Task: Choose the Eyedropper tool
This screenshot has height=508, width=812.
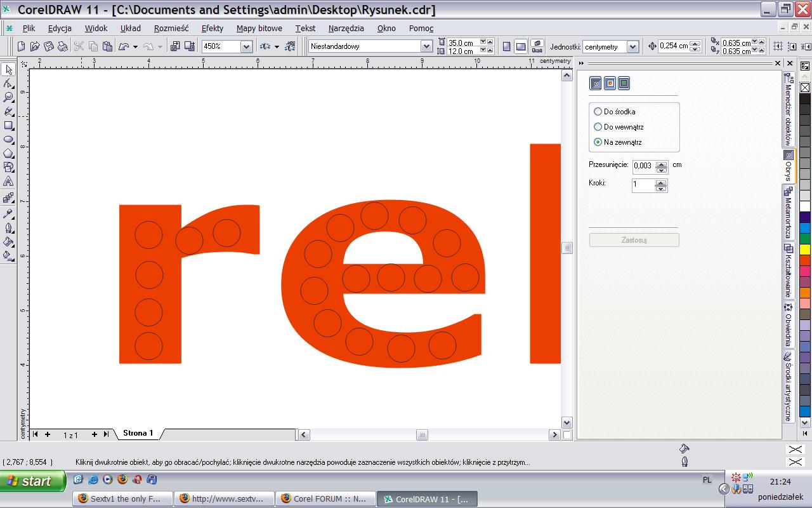Action: pyautogui.click(x=8, y=213)
